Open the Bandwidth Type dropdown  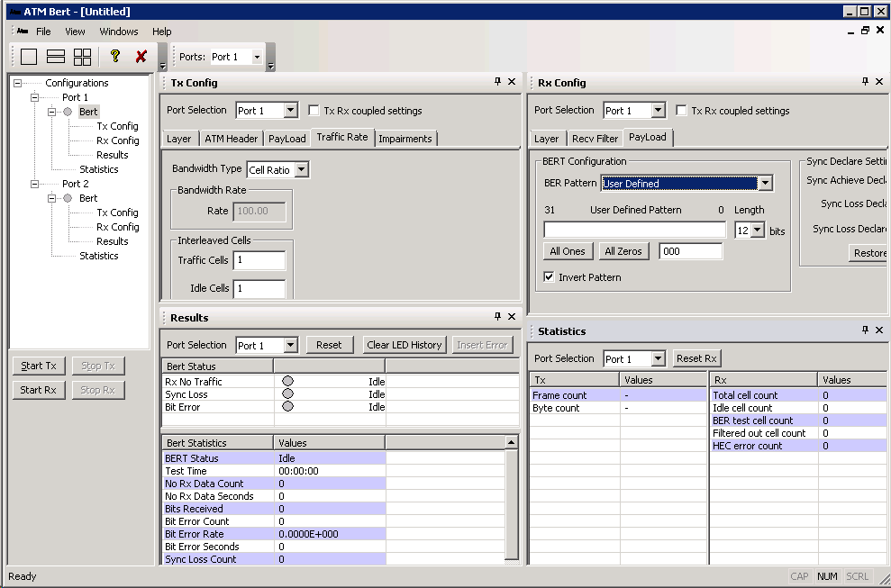(x=302, y=169)
